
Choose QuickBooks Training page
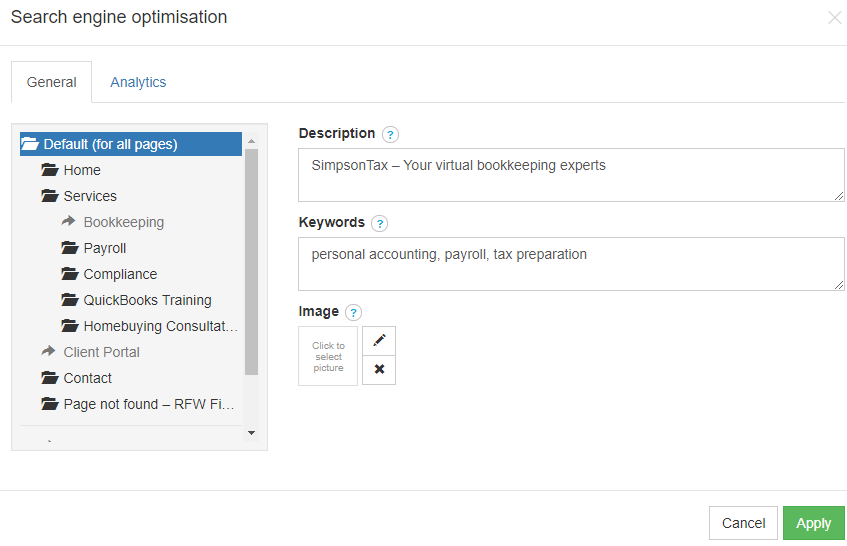pos(147,300)
